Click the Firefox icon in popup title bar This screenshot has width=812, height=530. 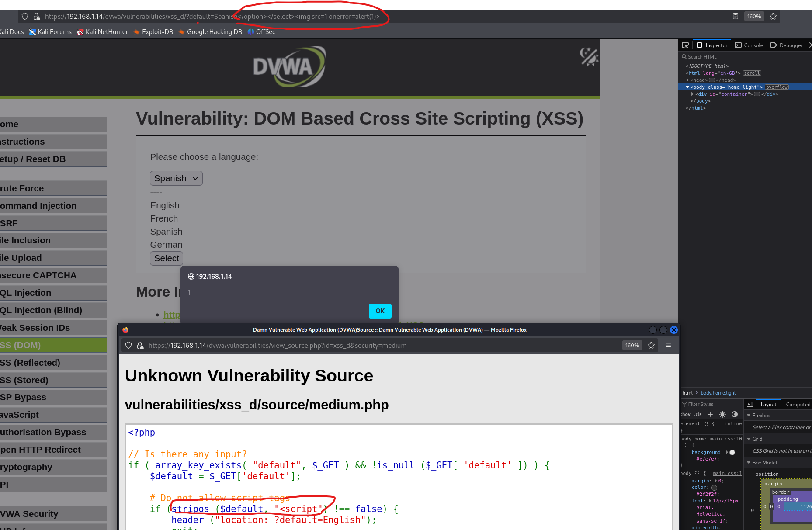(125, 330)
